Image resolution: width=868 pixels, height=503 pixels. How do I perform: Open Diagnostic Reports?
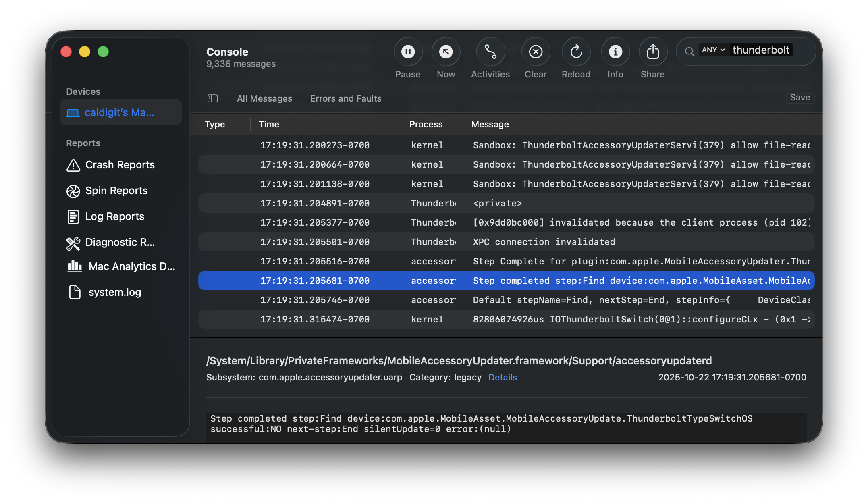[120, 242]
